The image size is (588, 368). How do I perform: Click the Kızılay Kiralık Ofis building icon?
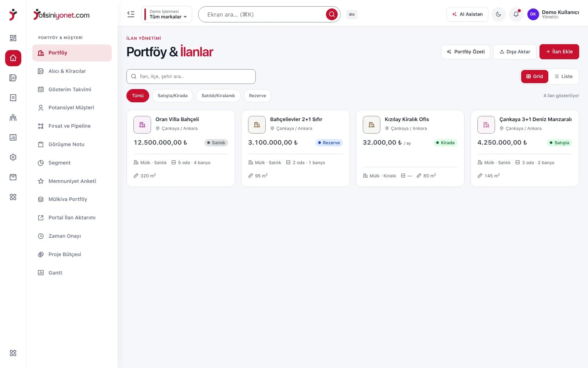point(372,125)
